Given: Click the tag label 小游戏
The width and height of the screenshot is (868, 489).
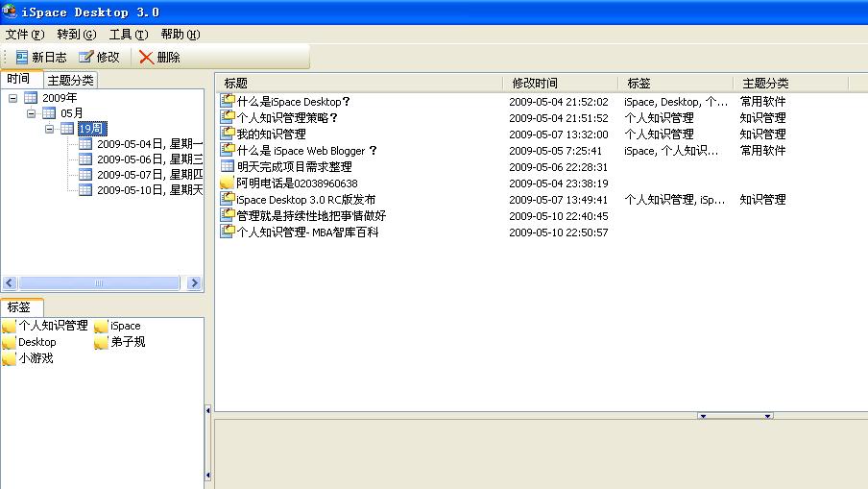Looking at the screenshot, I should [x=36, y=358].
